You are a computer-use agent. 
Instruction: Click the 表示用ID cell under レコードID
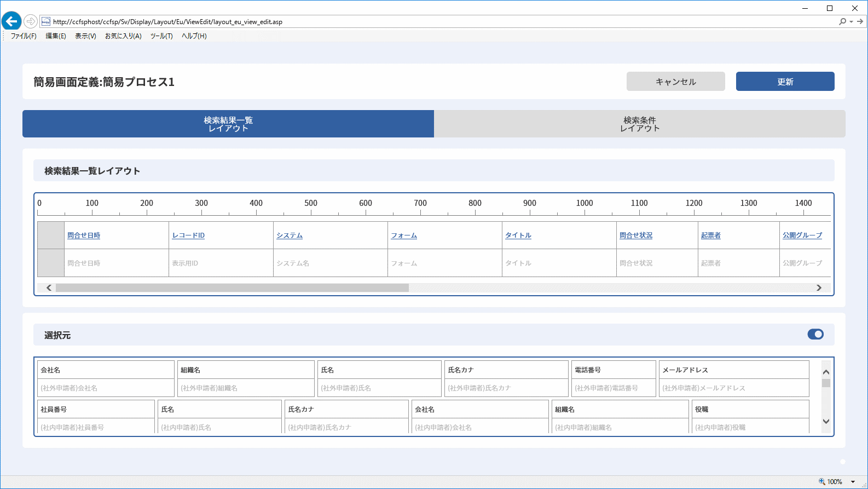pos(221,263)
